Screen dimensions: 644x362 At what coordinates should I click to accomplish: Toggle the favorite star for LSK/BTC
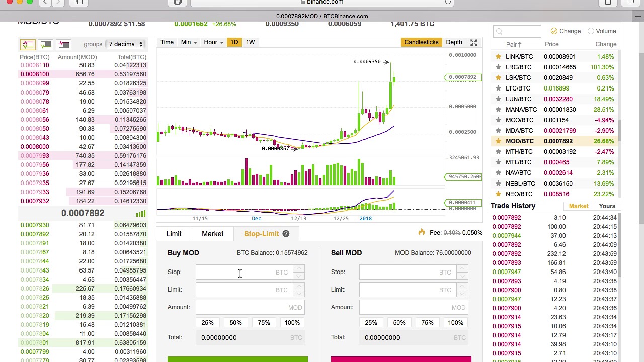pos(498,78)
